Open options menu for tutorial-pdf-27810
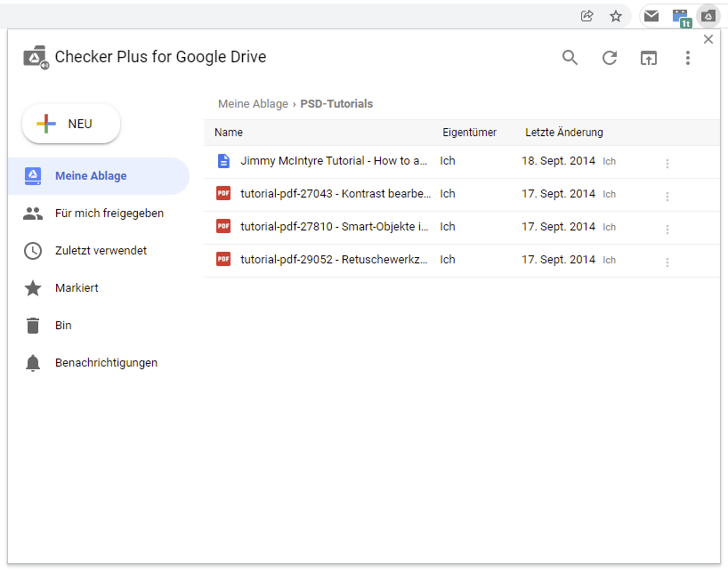 click(x=667, y=230)
